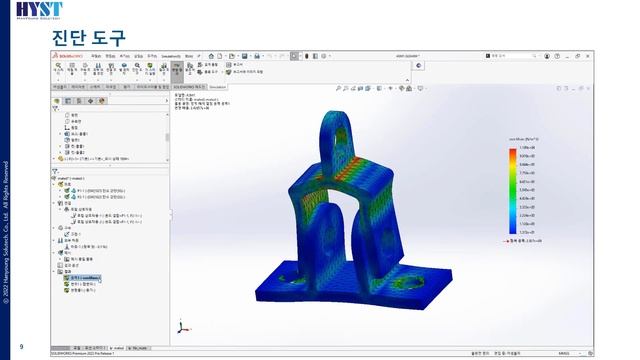
Task: Click the user login profile icon
Action: pyautogui.click(x=547, y=56)
